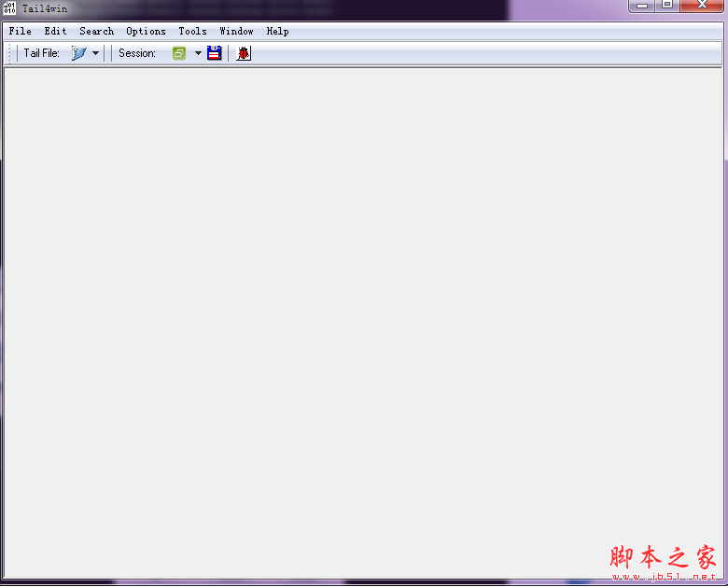Open the File menu
728x587 pixels.
pos(20,31)
